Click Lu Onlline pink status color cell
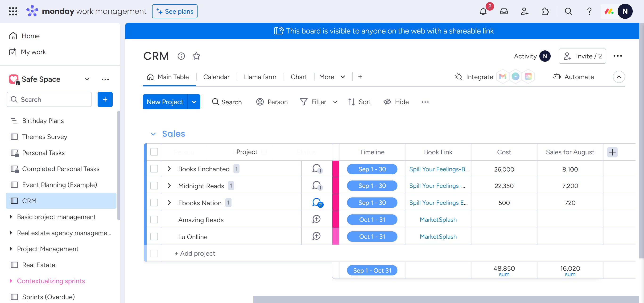Viewport: 644px width, 303px height. (x=335, y=236)
